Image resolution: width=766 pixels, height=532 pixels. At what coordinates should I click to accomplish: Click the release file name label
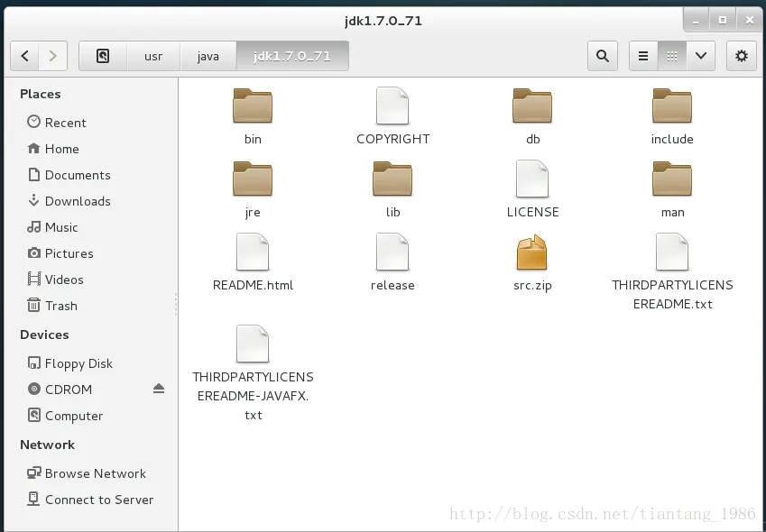pyautogui.click(x=392, y=285)
